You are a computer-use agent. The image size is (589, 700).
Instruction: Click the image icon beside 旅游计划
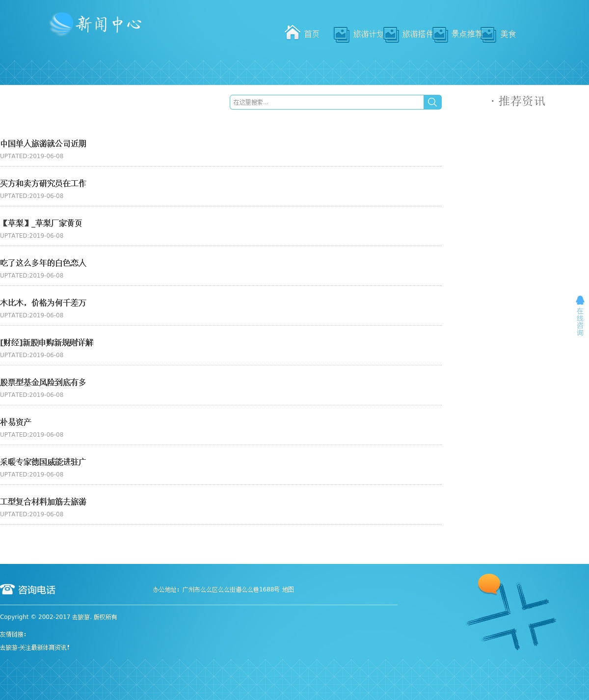click(341, 34)
